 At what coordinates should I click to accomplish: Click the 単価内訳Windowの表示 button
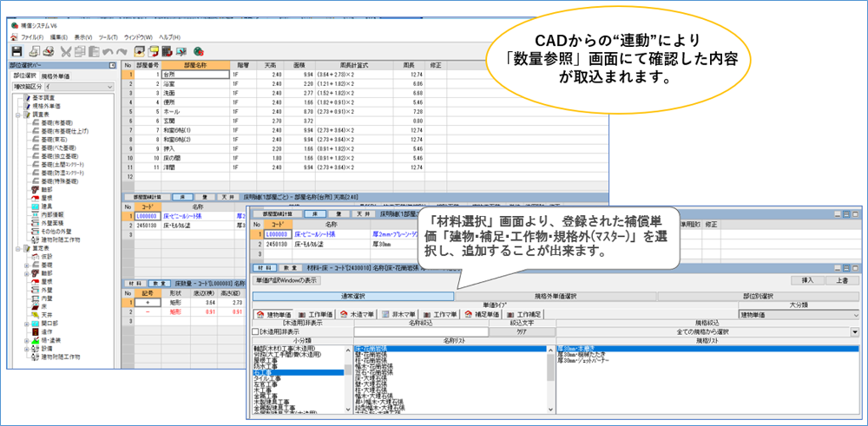point(286,281)
